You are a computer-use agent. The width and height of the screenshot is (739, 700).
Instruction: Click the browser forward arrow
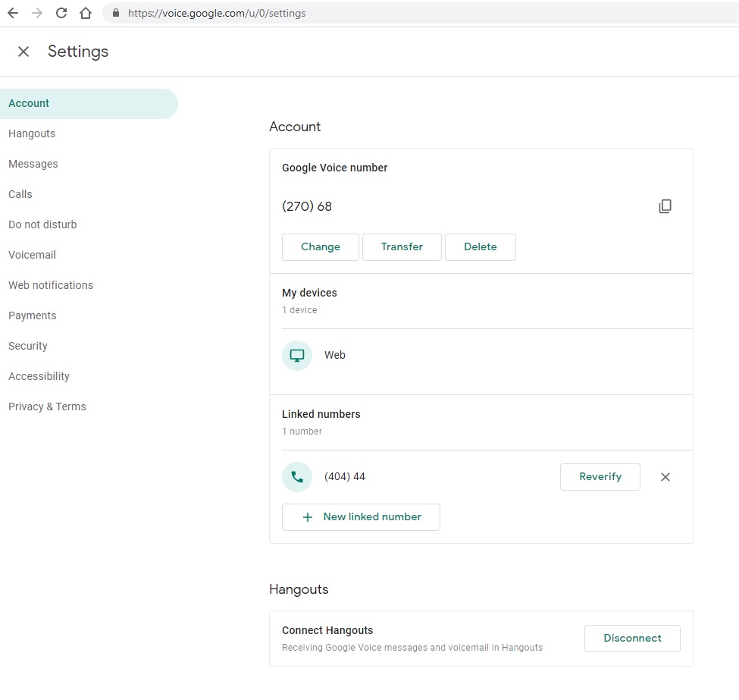(37, 13)
